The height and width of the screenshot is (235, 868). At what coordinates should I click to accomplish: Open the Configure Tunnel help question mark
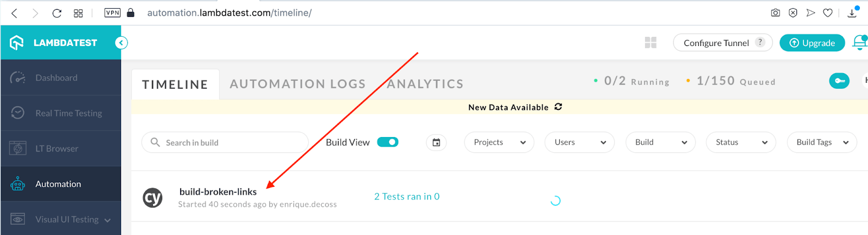tap(760, 42)
